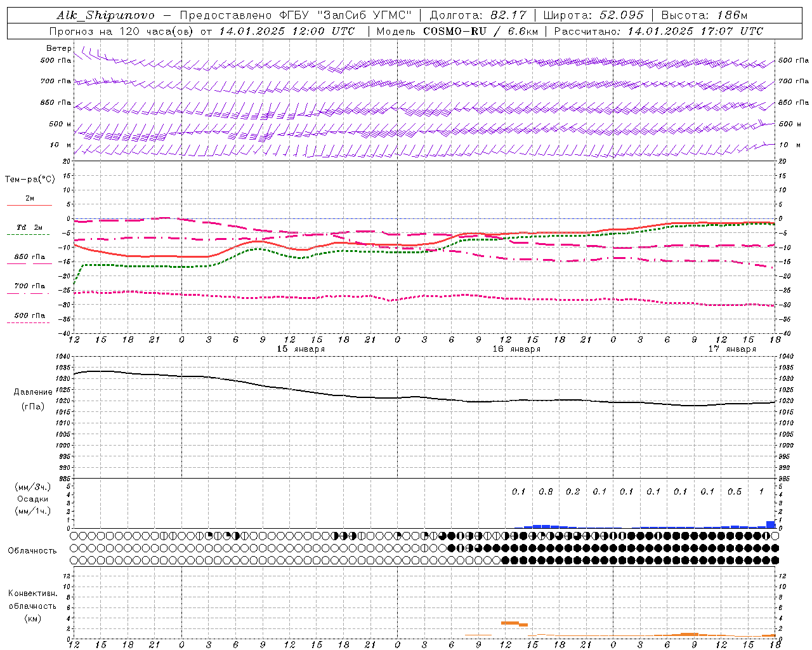This screenshot has width=812, height=650.
Task: Click the 700 гПа temperature legend entry
Action: [x=30, y=286]
